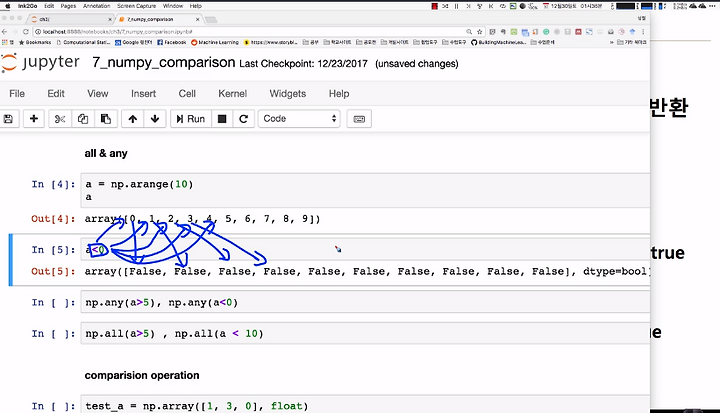
Task: Click the Jupyter logo
Action: (40, 62)
